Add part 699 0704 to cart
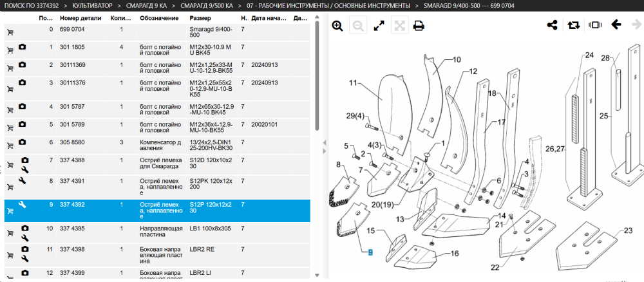644x282 pixels. [10, 32]
